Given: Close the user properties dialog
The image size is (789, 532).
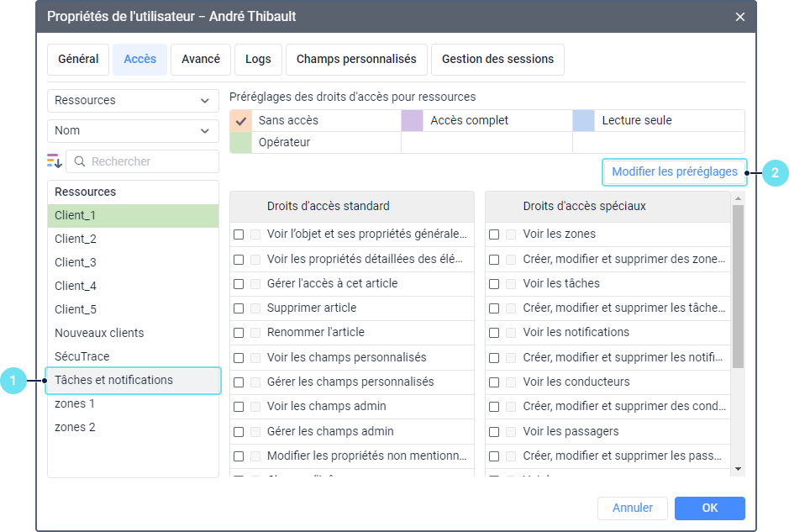Looking at the screenshot, I should 740,17.
